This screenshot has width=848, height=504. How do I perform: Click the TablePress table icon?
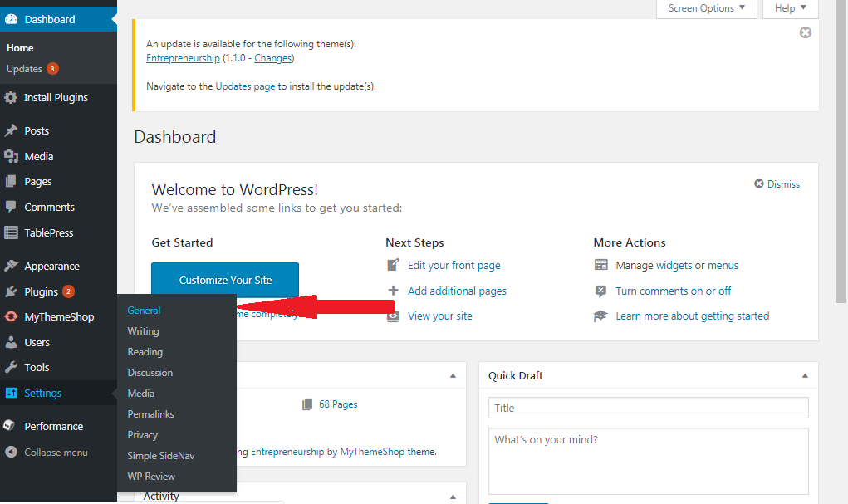pos(11,233)
